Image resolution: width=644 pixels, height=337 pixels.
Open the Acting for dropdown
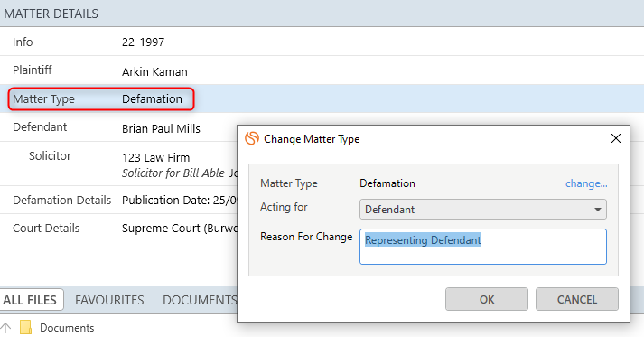click(483, 210)
